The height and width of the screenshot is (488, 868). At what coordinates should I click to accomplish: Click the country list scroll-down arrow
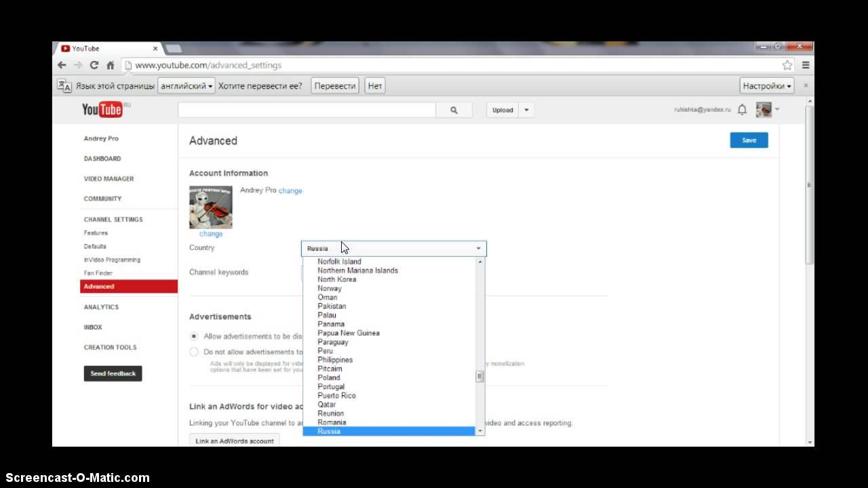point(480,431)
